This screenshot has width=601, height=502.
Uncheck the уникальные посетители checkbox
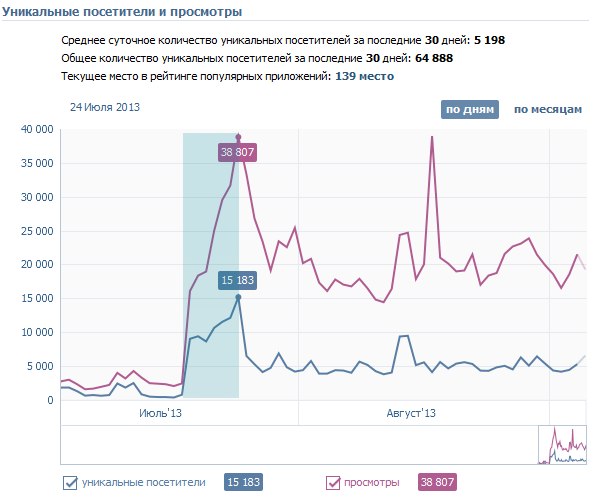(70, 483)
